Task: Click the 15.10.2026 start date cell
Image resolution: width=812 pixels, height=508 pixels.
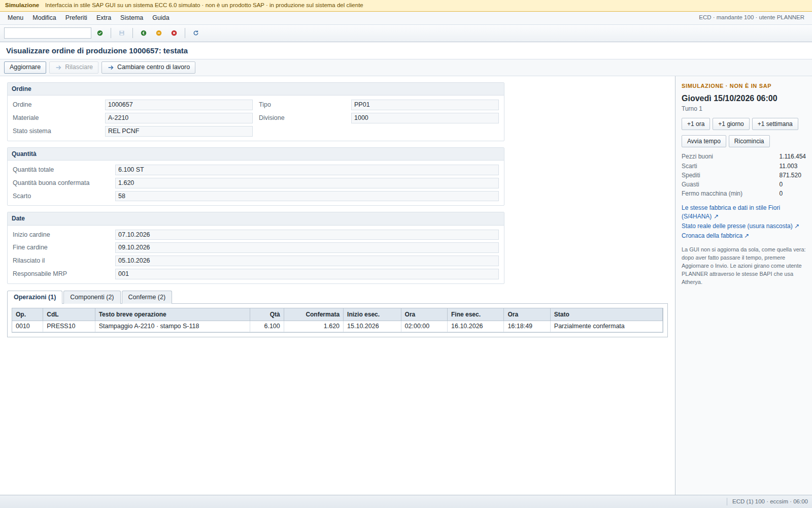Action: point(372,326)
